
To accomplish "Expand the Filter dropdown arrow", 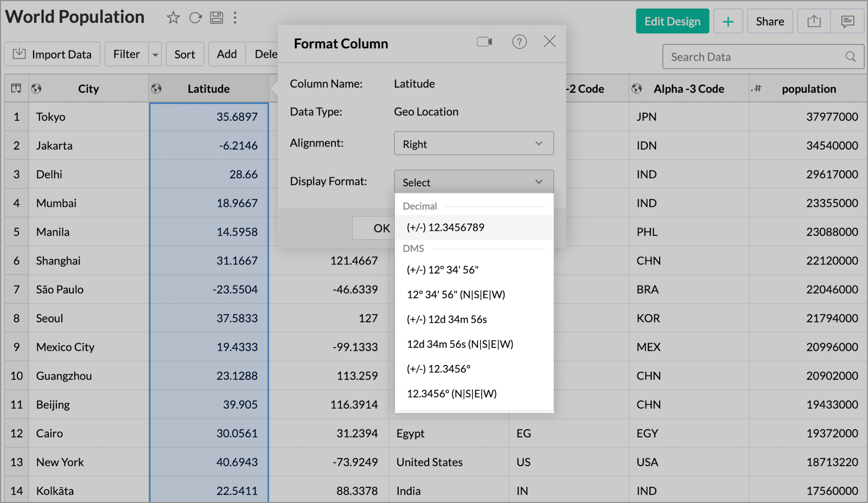I will pos(155,55).
